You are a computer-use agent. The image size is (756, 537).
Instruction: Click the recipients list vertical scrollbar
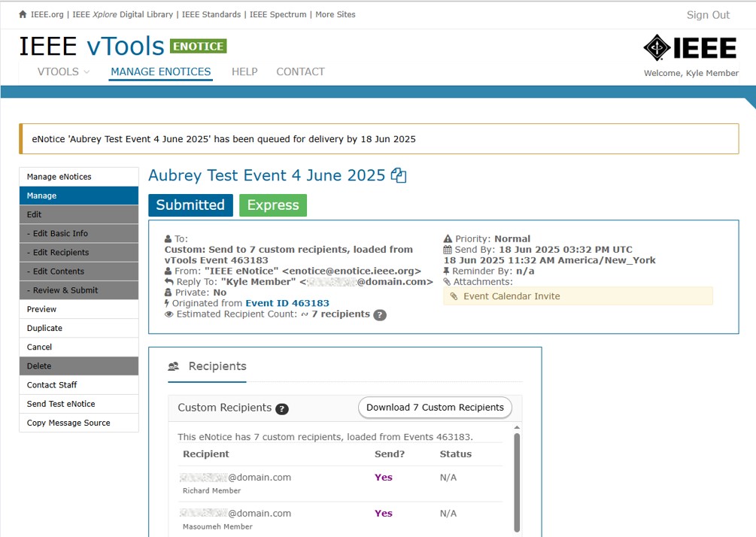tap(517, 482)
